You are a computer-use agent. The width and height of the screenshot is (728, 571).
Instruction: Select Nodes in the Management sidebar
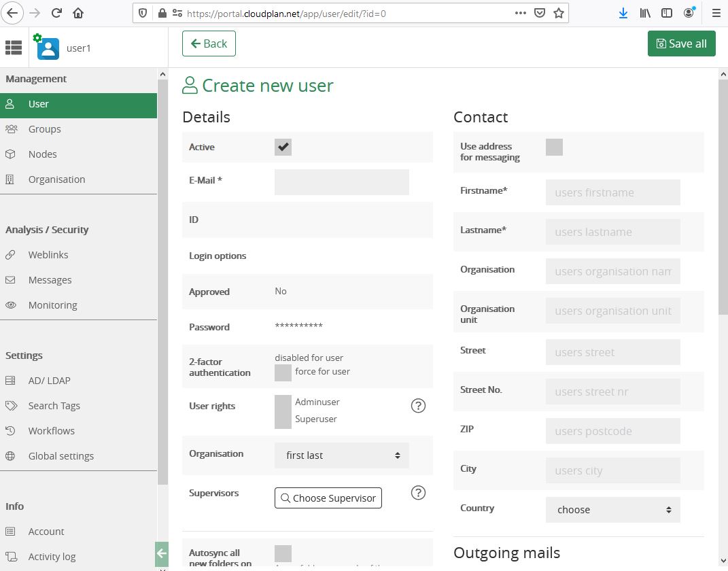tap(42, 154)
